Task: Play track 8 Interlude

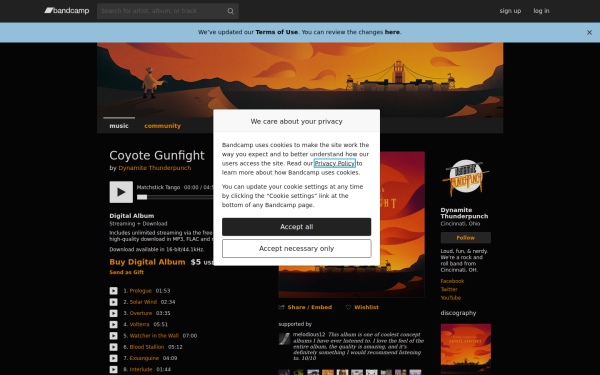Action: tap(114, 369)
